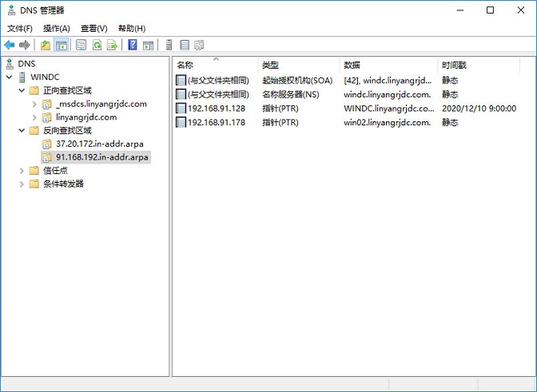537x392 pixels.
Task: Click the 192.168.91.128 record name
Action: click(x=217, y=109)
